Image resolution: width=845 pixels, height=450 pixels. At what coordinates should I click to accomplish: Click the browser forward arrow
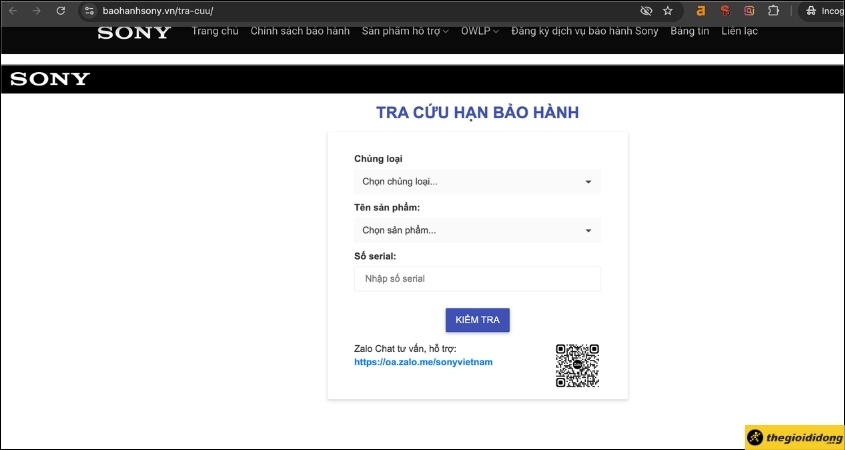pyautogui.click(x=37, y=11)
